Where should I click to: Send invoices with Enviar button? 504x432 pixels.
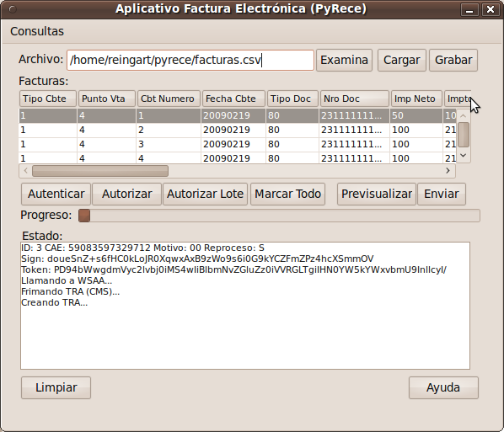(x=442, y=194)
